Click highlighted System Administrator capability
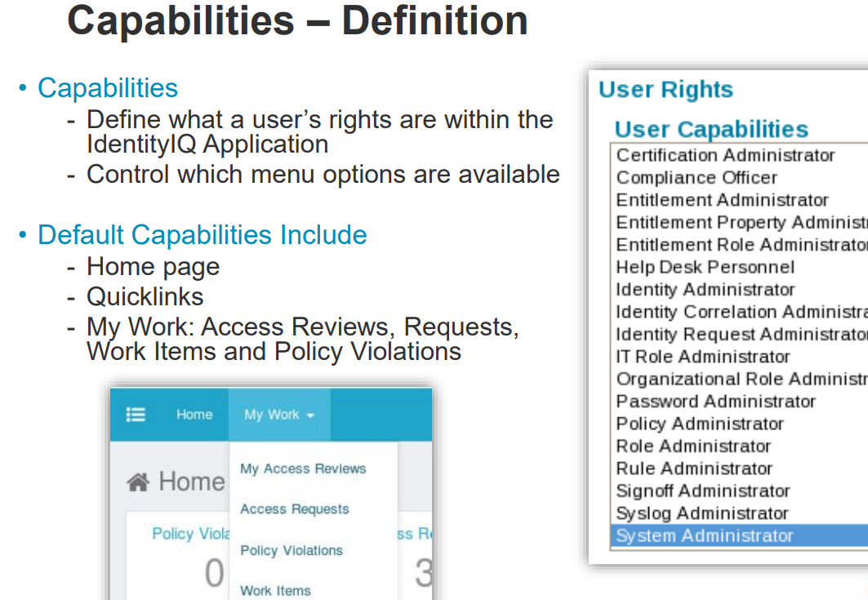Image resolution: width=868 pixels, height=600 pixels. [x=739, y=536]
